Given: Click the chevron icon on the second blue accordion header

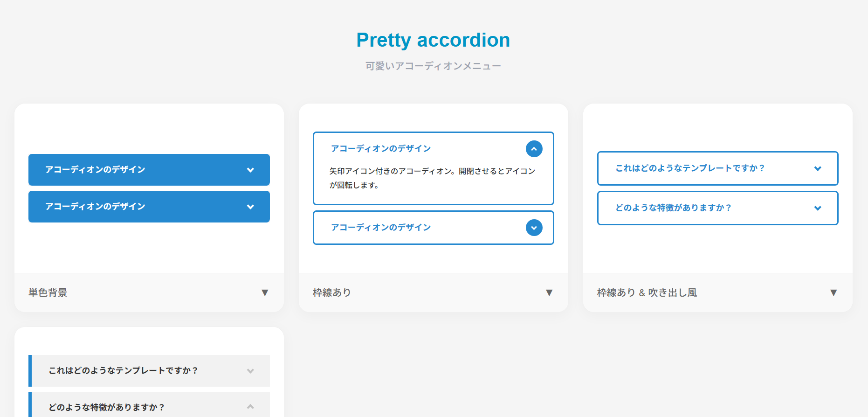Looking at the screenshot, I should pos(251,207).
